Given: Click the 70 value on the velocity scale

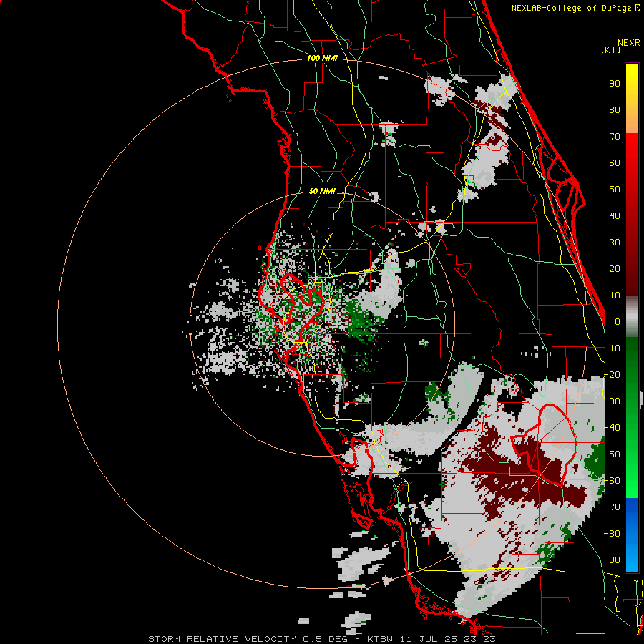Looking at the screenshot, I should click(x=615, y=137).
